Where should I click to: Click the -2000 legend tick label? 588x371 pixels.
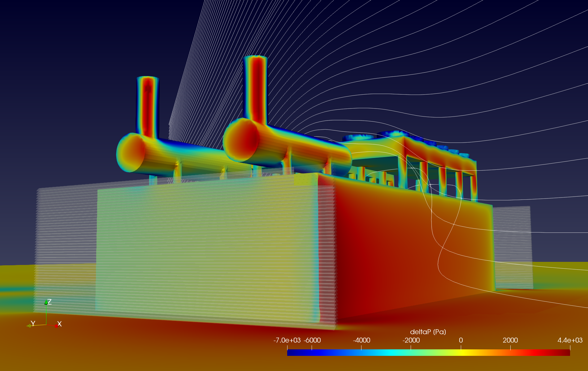(411, 340)
